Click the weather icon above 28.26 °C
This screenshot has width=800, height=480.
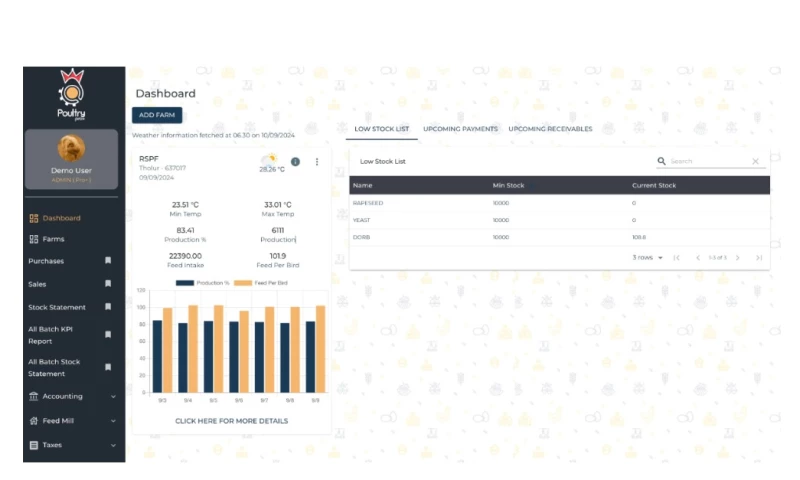coord(268,158)
